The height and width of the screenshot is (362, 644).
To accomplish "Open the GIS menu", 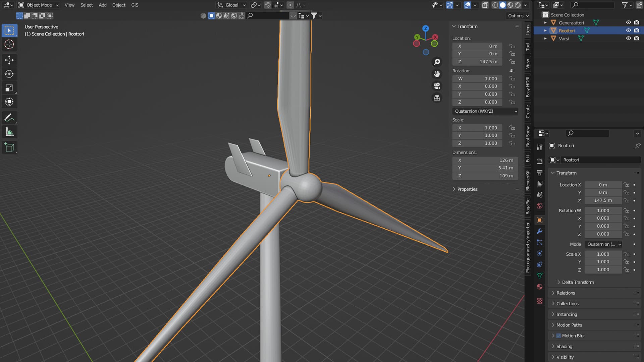I will 135,5.
